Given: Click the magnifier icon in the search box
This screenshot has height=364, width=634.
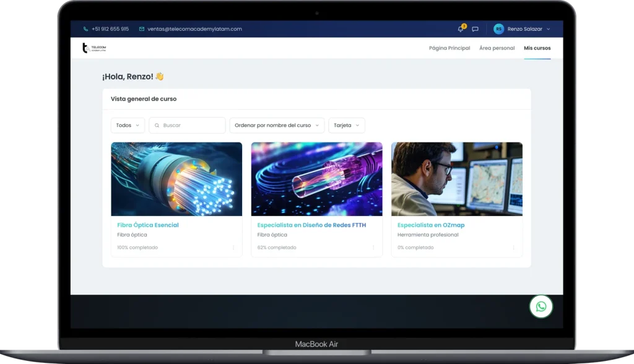Looking at the screenshot, I should [x=157, y=126].
